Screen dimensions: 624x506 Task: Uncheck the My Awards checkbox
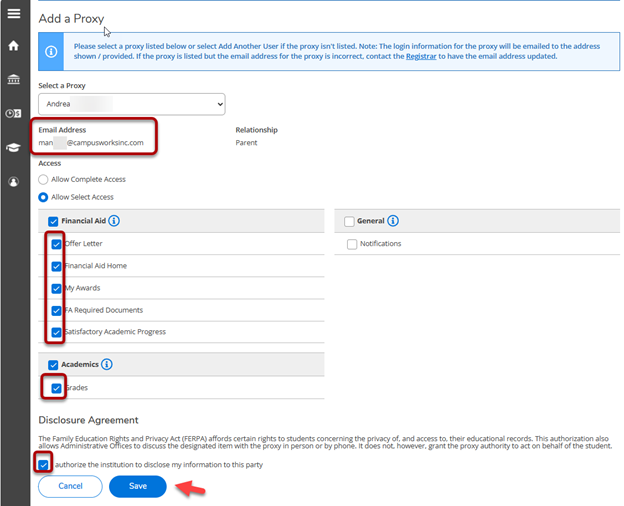point(57,288)
